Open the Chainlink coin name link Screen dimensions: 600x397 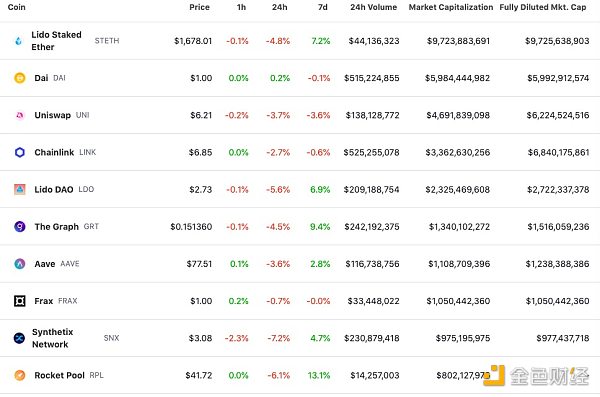[54, 152]
